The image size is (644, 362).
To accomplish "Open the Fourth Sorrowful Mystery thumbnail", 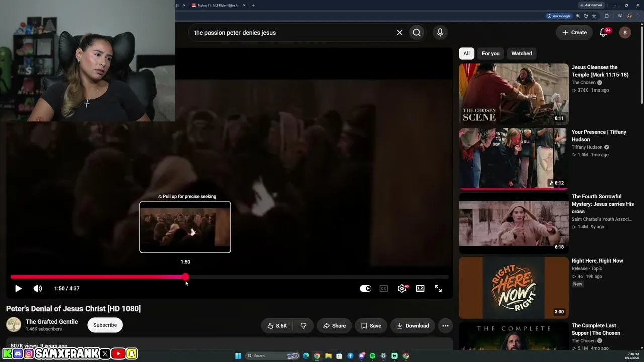I will coord(513,223).
